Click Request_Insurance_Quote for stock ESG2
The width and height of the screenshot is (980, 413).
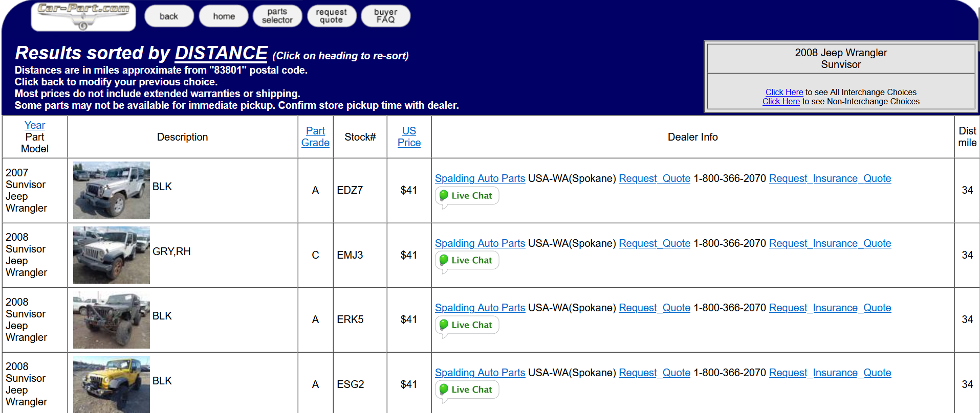point(830,373)
